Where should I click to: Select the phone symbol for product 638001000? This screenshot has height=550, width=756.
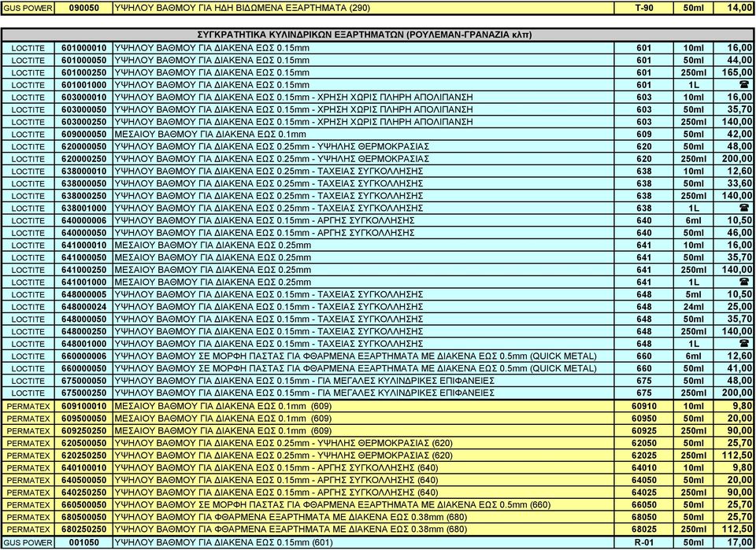pyautogui.click(x=744, y=208)
